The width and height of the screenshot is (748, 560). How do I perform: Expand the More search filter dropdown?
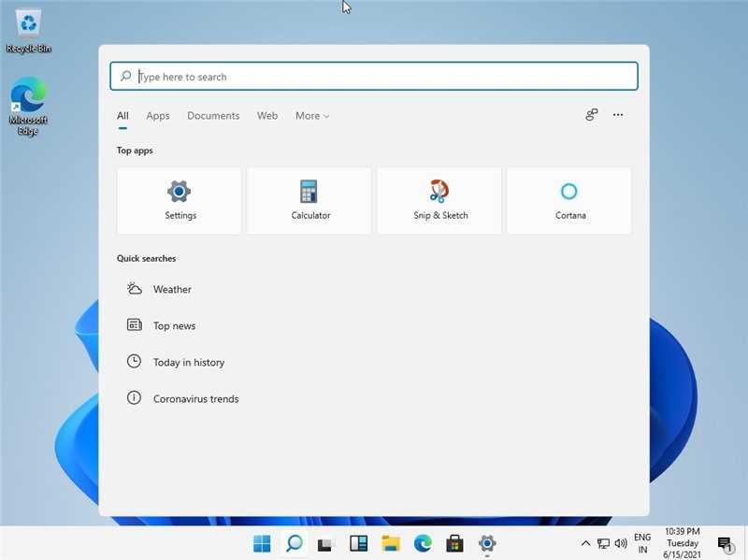coord(311,115)
